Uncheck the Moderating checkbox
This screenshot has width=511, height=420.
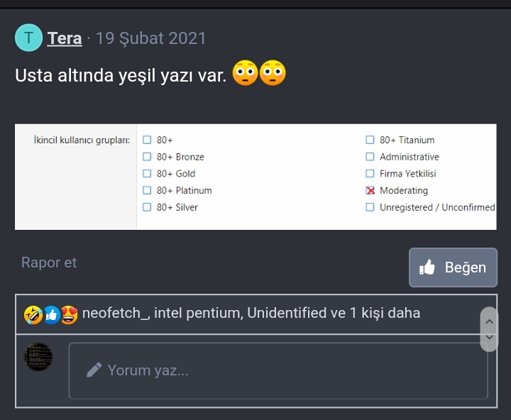(x=370, y=190)
